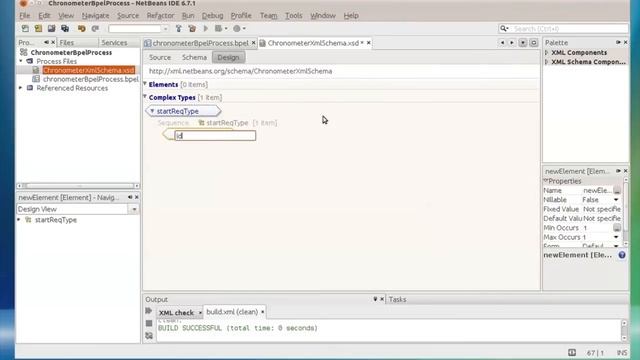This screenshot has height=360, width=640.
Task: Open the Design View navigator dropdown
Action: tap(134, 209)
